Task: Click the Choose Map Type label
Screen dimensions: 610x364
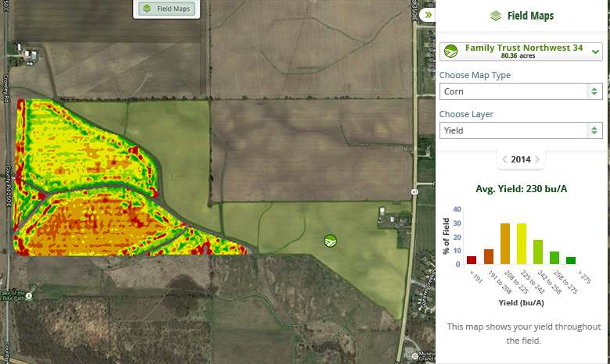Action: (475, 75)
